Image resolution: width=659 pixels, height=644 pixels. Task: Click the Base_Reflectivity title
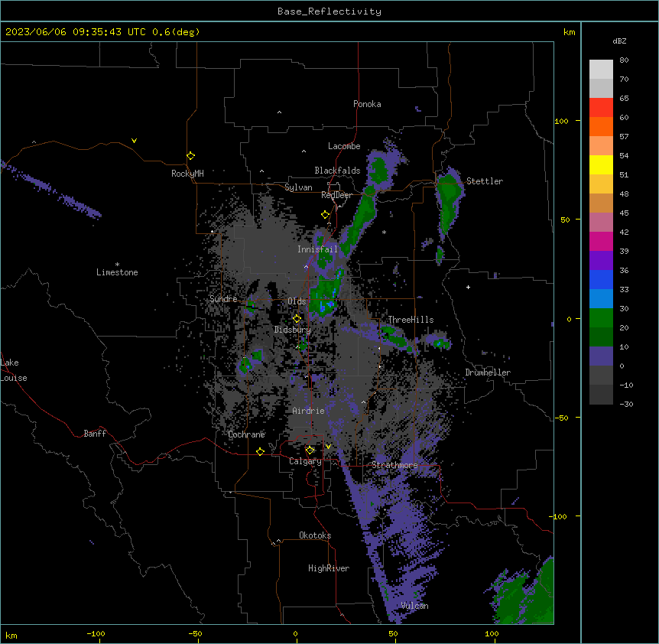point(329,11)
